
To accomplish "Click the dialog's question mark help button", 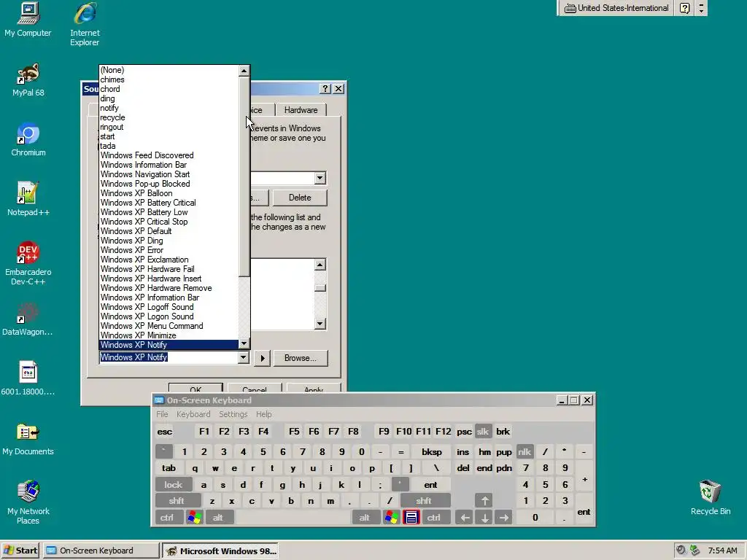I will coord(325,88).
